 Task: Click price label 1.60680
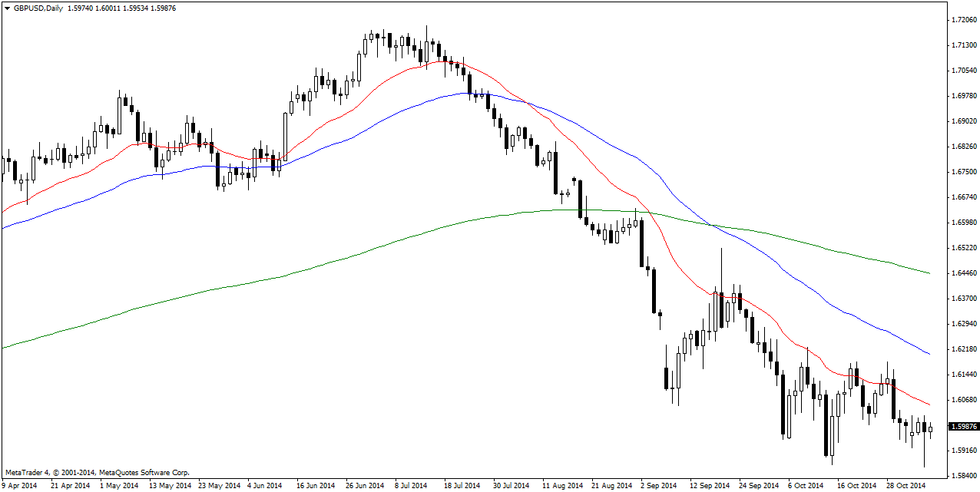coord(964,399)
